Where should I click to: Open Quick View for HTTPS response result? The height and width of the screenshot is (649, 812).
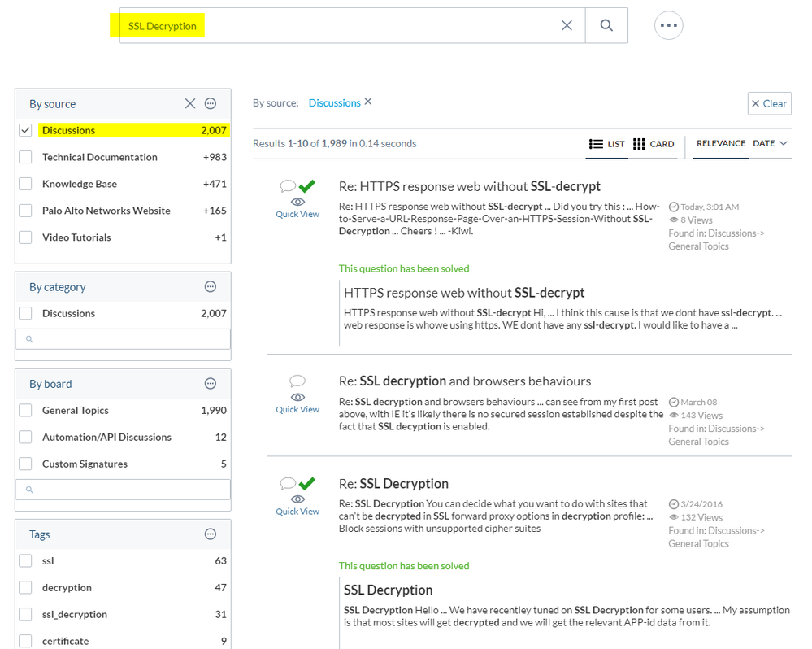297,214
